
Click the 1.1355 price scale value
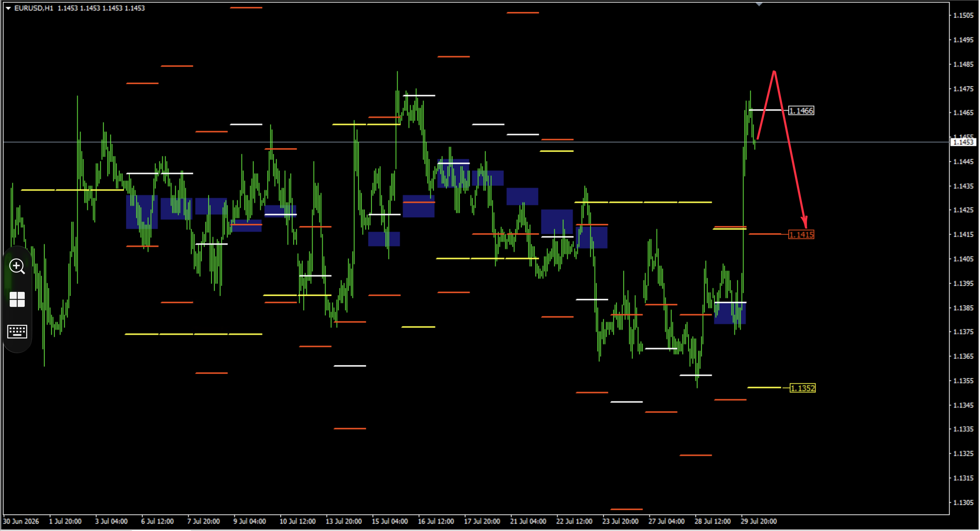963,381
